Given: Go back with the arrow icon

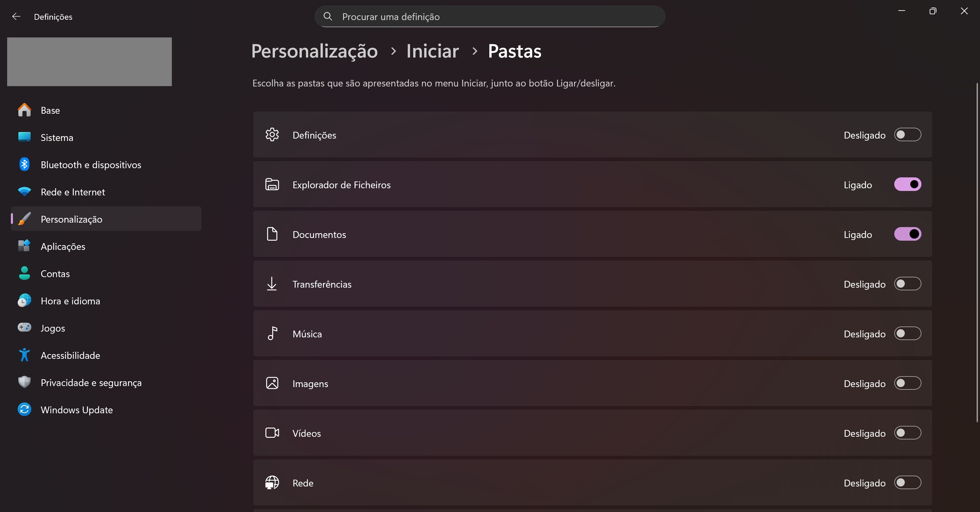Looking at the screenshot, I should (x=16, y=16).
